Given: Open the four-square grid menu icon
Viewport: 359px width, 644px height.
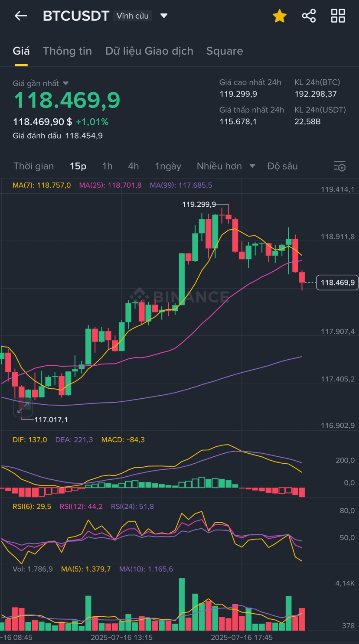Looking at the screenshot, I should click(x=338, y=16).
